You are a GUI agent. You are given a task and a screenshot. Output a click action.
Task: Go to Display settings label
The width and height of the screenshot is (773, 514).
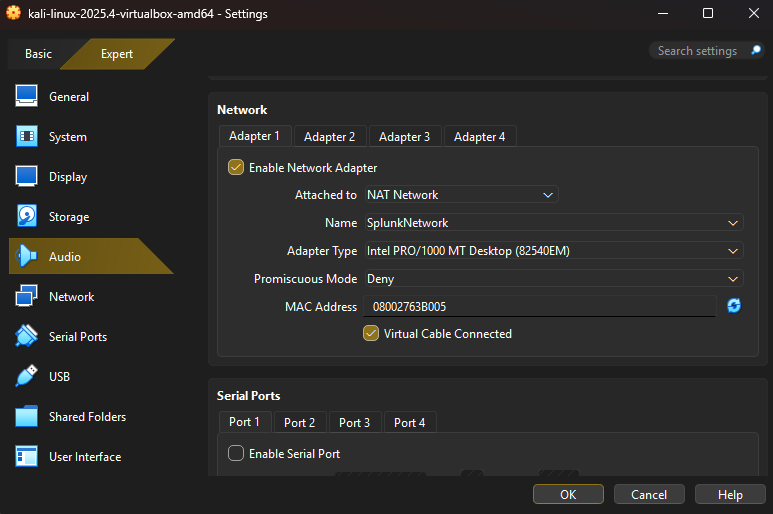[68, 177]
